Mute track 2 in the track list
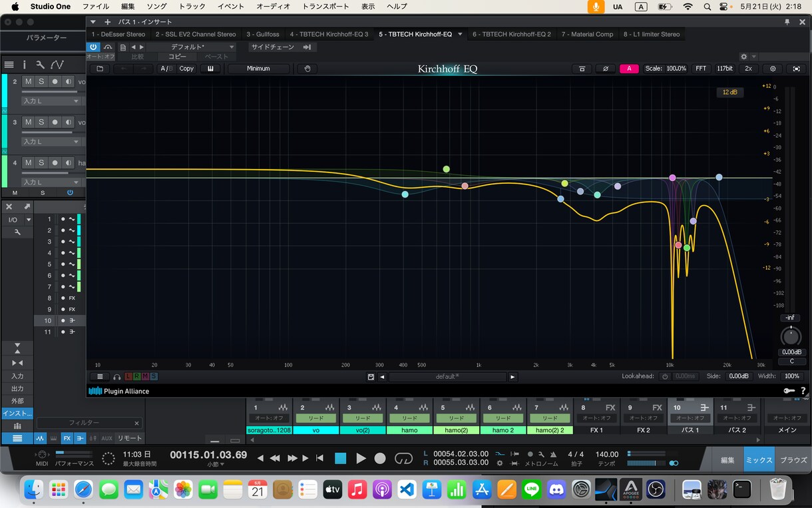Image resolution: width=812 pixels, height=508 pixels. tap(28, 81)
